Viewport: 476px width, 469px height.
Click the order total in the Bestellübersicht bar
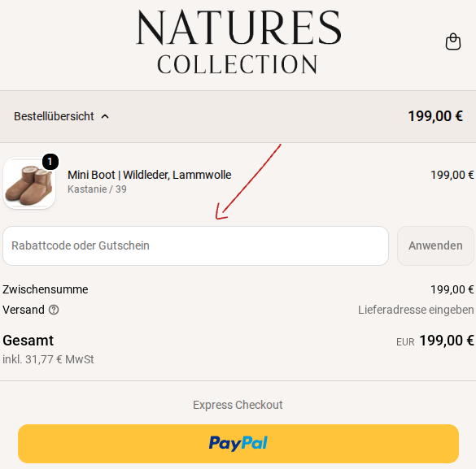tap(435, 116)
